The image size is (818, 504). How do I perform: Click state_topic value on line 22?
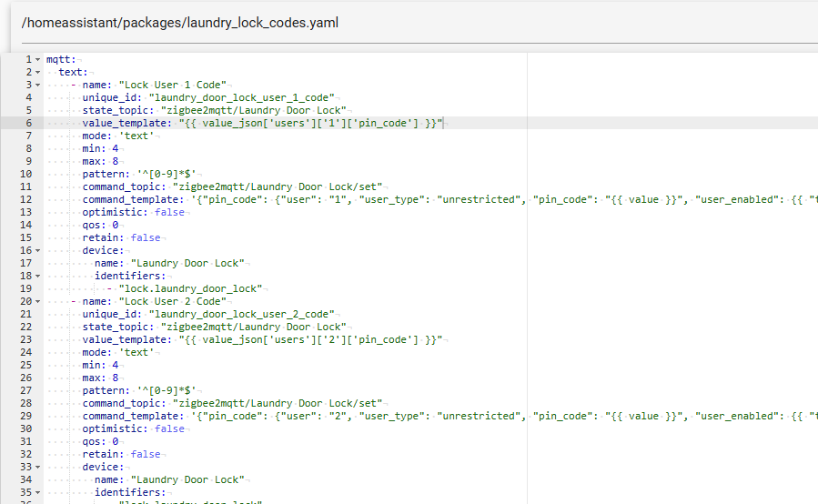coord(254,327)
